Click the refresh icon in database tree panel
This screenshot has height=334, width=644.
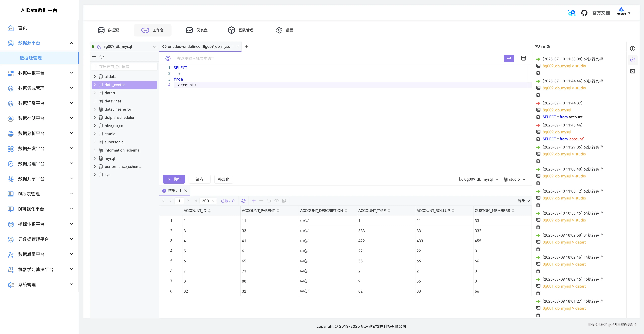pos(102,57)
